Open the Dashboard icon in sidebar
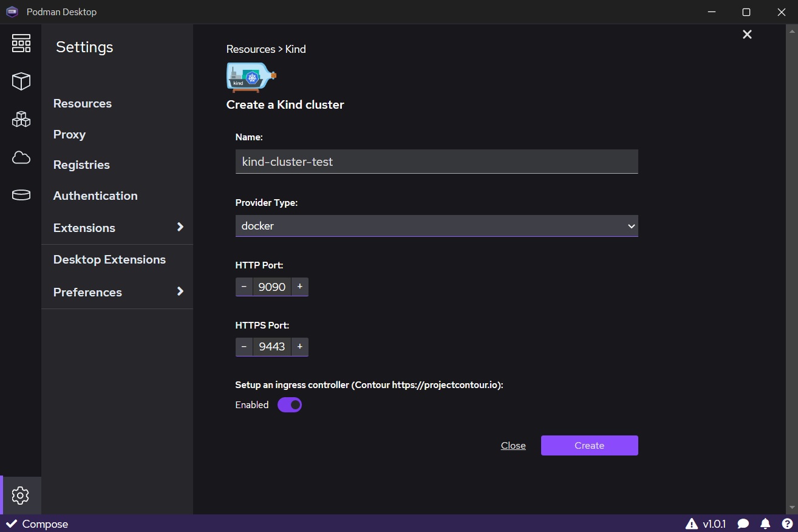 (21, 43)
